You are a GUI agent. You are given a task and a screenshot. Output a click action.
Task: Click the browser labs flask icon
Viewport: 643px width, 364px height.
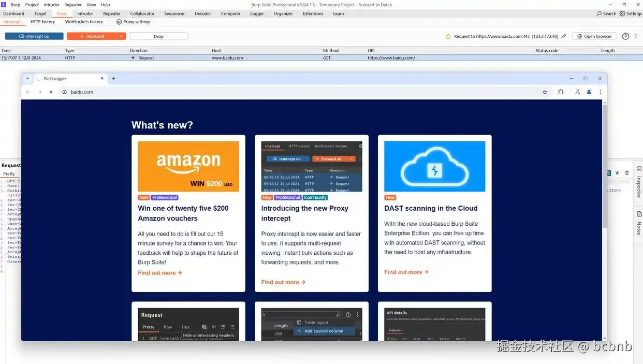pyautogui.click(x=577, y=92)
